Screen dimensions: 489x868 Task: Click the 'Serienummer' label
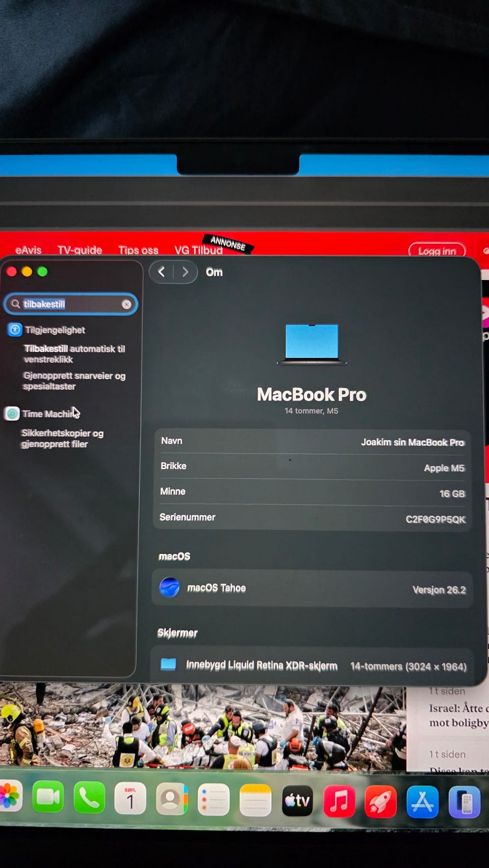(187, 517)
